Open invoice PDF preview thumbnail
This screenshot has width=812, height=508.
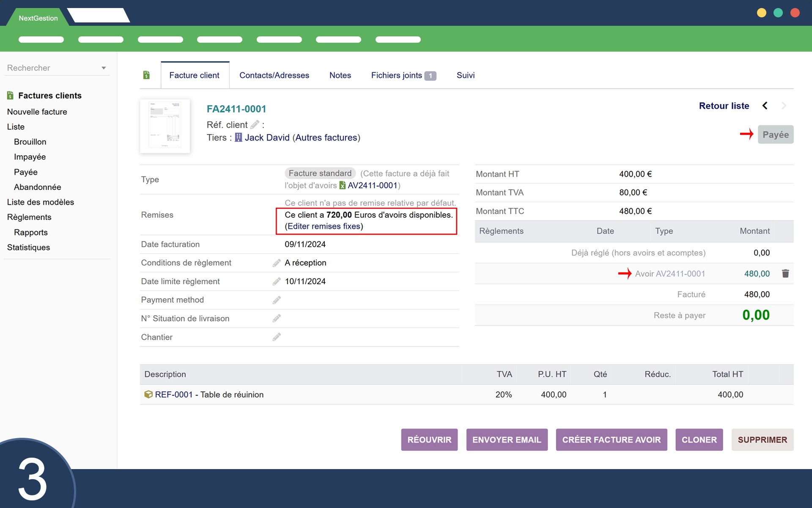pyautogui.click(x=165, y=126)
